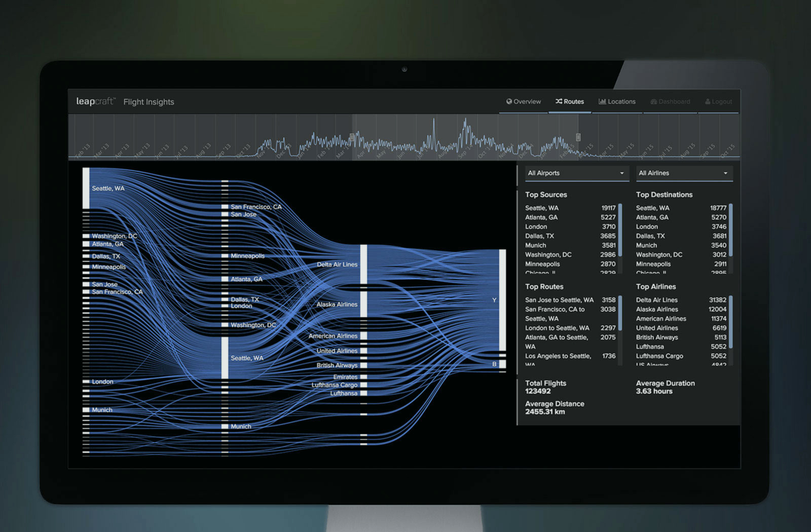Click the Dashboard icon in the navigation
811x532 pixels.
(654, 102)
